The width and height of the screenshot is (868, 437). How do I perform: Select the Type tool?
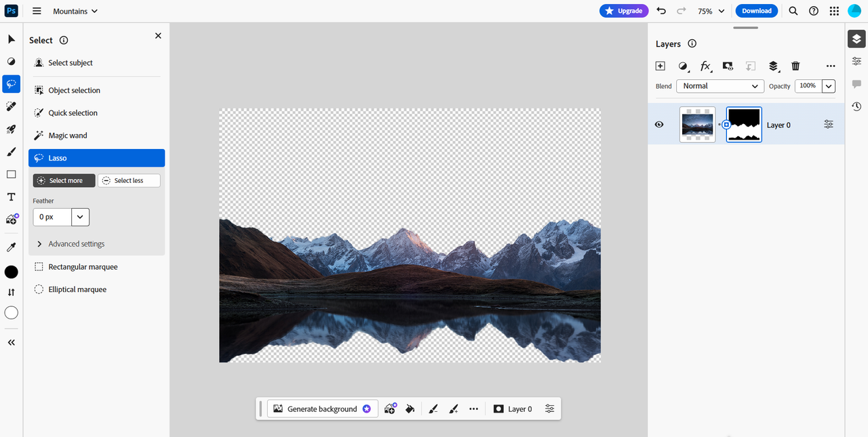tap(12, 197)
